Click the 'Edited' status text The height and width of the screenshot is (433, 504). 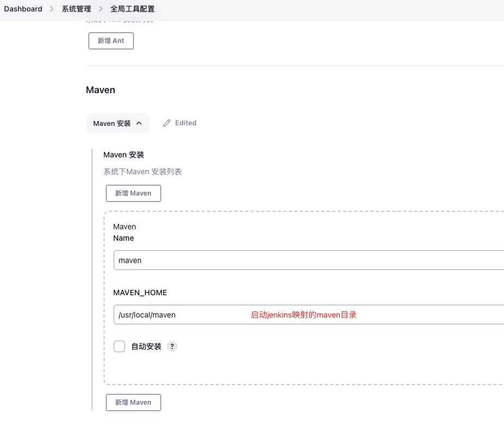click(x=186, y=123)
